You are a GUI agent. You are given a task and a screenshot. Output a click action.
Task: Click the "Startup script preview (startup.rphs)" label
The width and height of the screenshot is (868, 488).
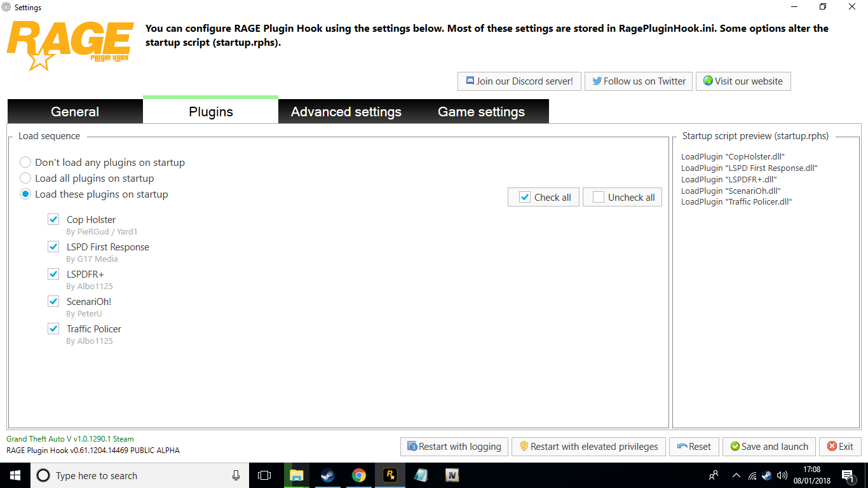click(x=756, y=136)
